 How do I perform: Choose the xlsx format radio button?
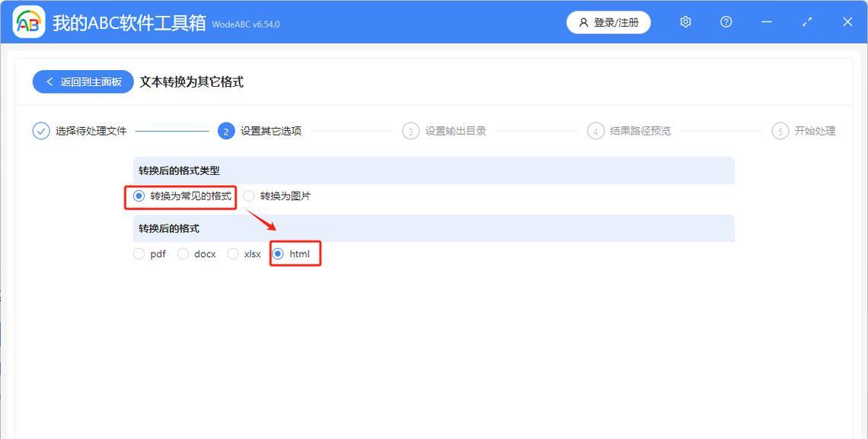pyautogui.click(x=233, y=254)
